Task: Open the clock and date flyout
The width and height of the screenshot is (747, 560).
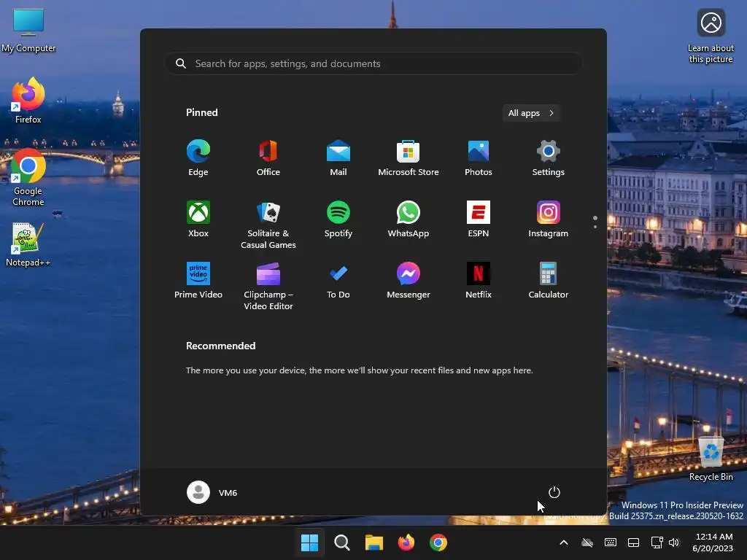Action: 713,542
